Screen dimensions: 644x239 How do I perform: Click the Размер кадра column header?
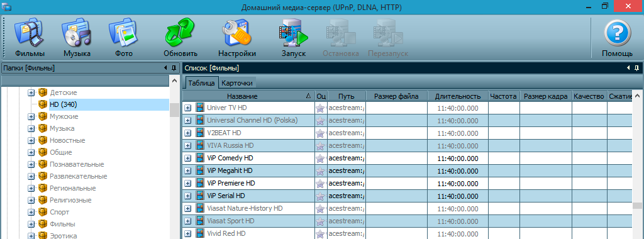(546, 96)
